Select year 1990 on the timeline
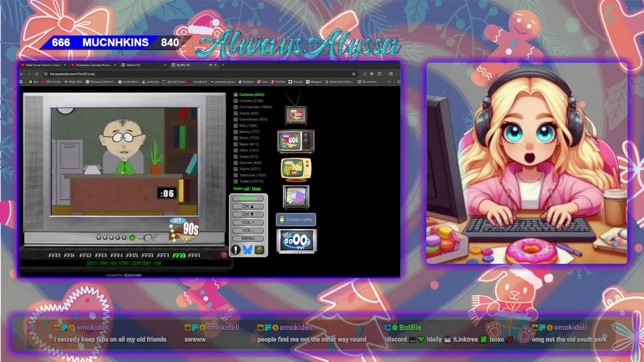644x362 pixels. [x=54, y=255]
